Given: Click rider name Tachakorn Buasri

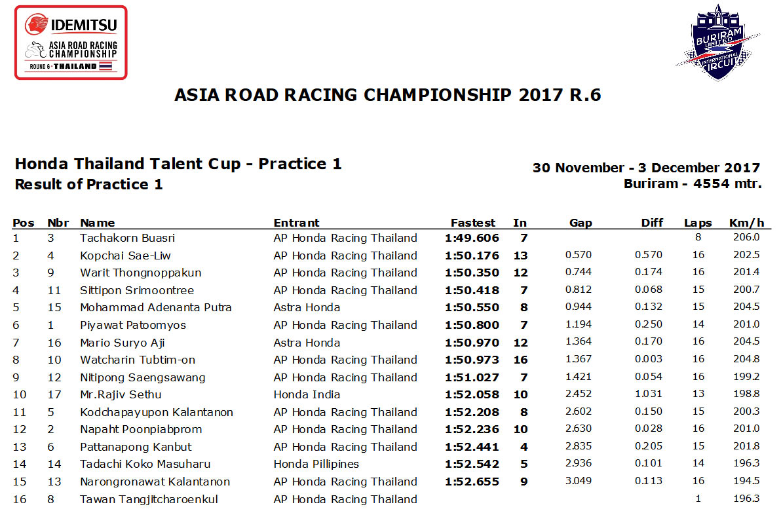Looking at the screenshot, I should pos(128,238).
